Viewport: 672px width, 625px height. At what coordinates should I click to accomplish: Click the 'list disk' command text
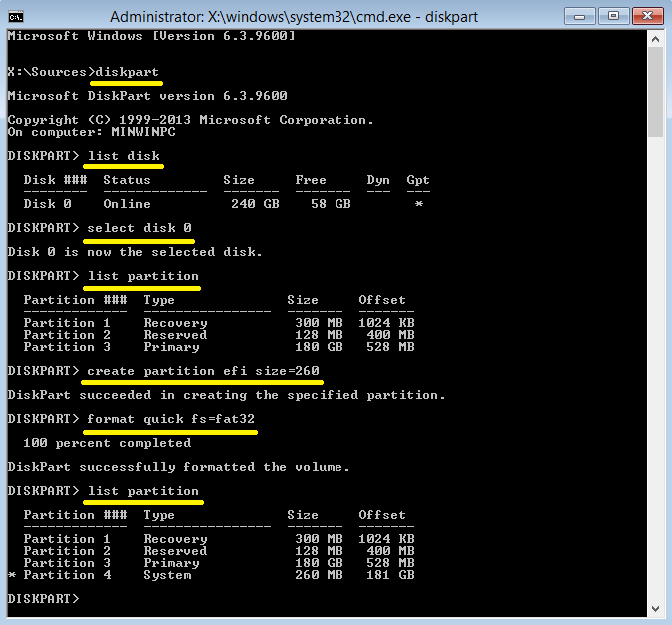coord(123,156)
